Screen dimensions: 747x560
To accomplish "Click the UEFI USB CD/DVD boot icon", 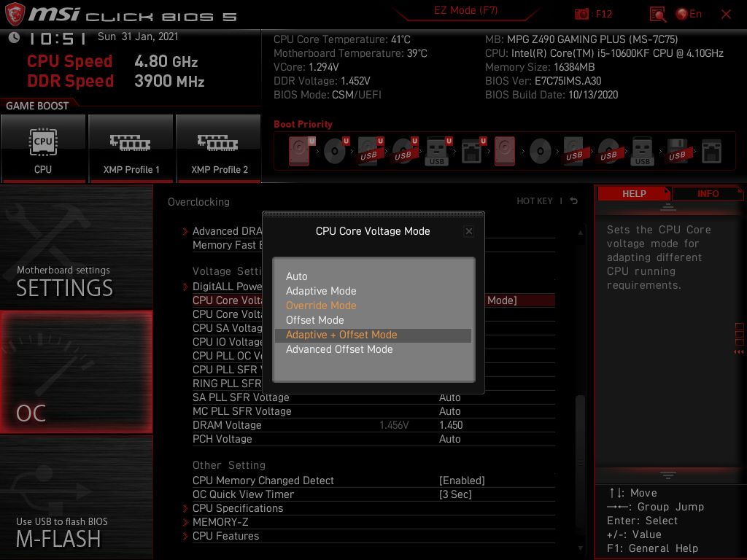I will tap(405, 151).
